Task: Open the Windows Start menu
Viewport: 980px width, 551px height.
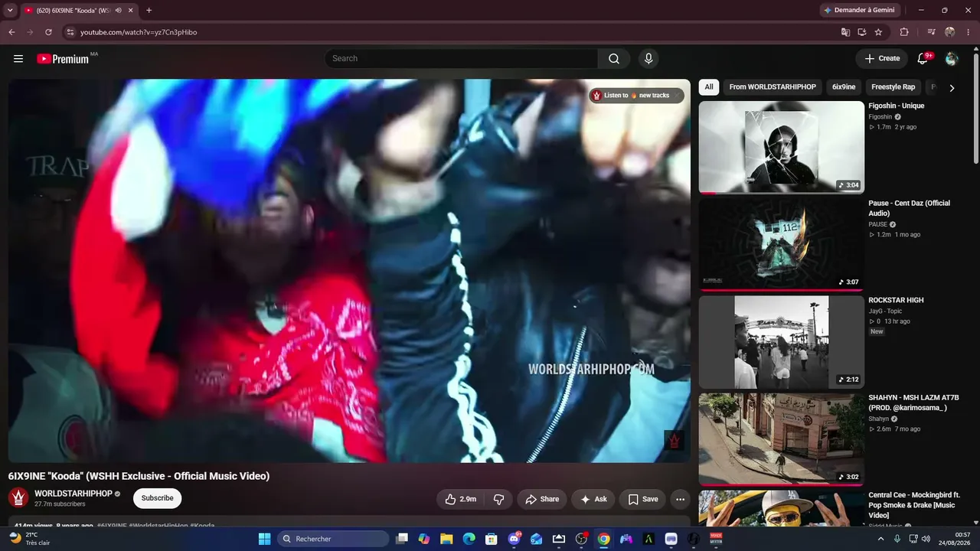Action: click(x=264, y=539)
